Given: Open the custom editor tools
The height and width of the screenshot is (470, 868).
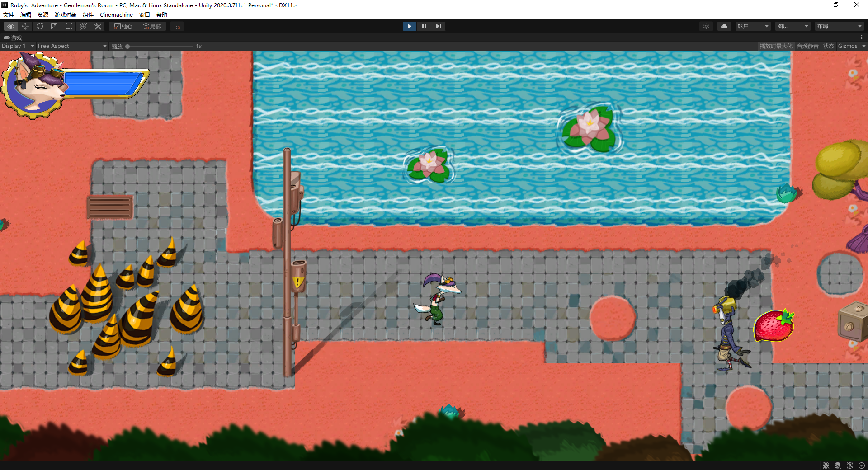Looking at the screenshot, I should [98, 26].
